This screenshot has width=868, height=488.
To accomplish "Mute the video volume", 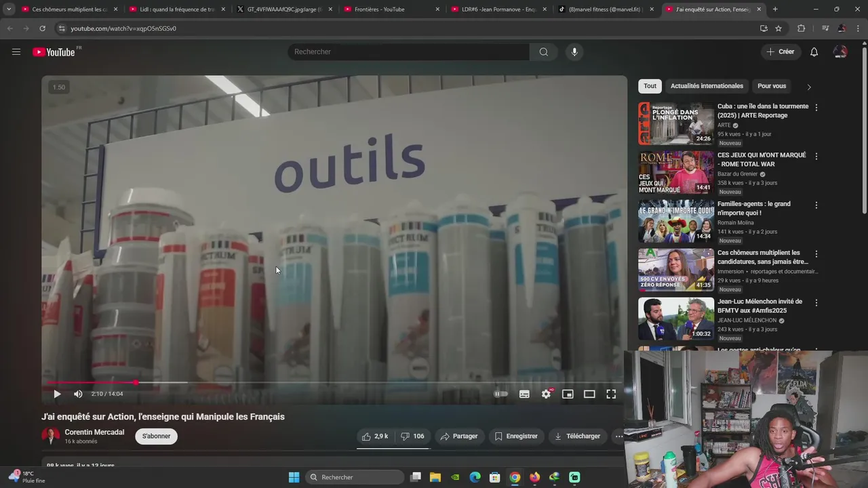I will tap(78, 394).
